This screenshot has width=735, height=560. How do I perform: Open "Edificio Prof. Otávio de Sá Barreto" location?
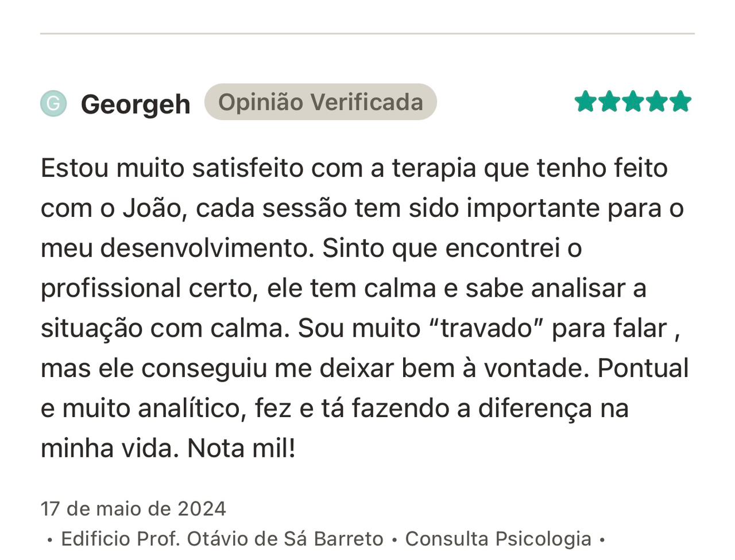click(222, 539)
